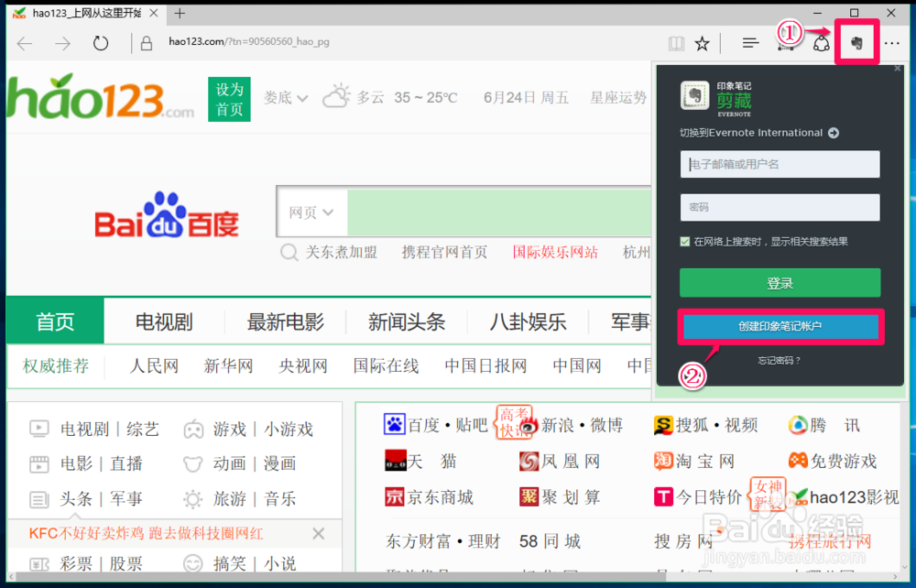Screen dimensions: 916x588
Task: Click the Baidu Tieba paw icon
Action: (394, 424)
